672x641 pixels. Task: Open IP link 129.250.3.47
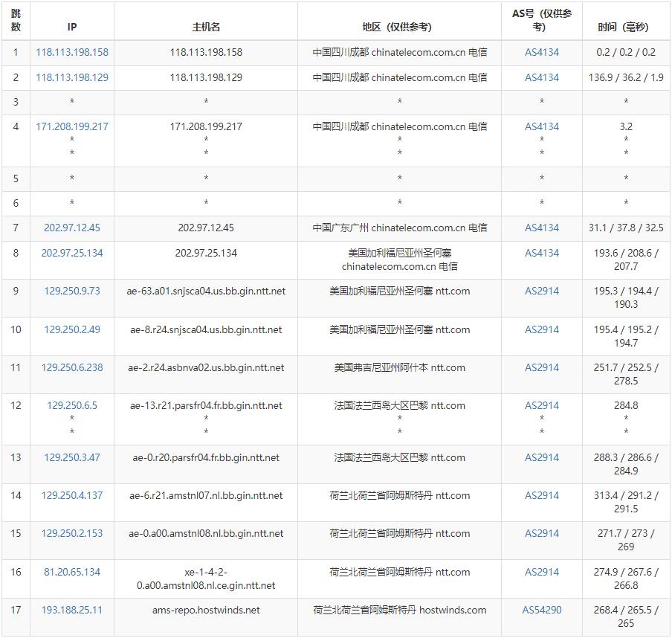(x=72, y=457)
